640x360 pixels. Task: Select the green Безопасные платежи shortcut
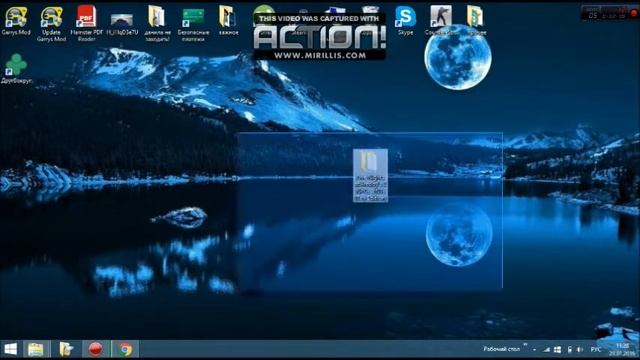click(x=193, y=25)
